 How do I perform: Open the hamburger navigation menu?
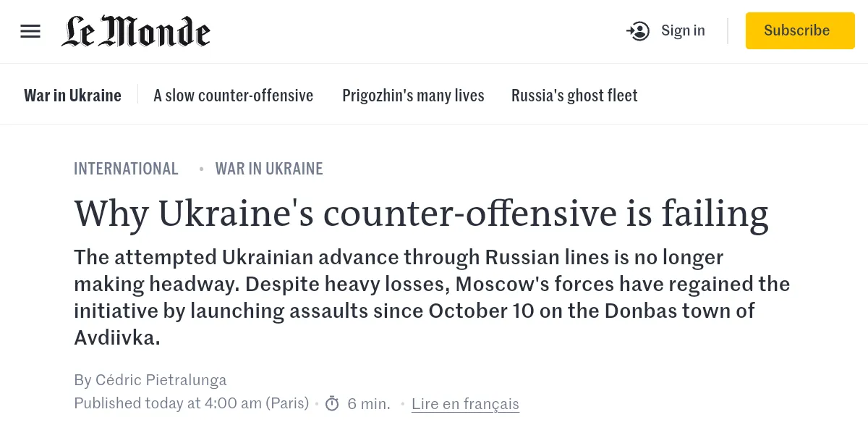click(x=30, y=31)
